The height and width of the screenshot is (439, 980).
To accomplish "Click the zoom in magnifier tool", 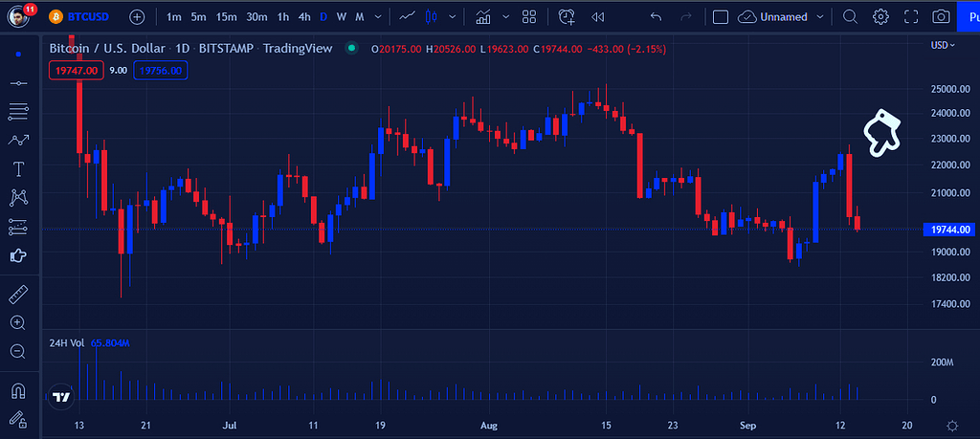I will coord(18,323).
